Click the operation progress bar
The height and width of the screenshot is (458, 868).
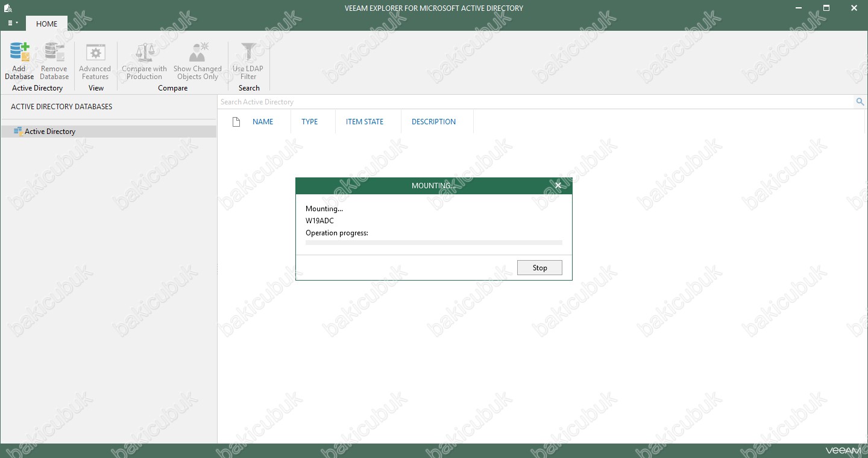tap(434, 243)
